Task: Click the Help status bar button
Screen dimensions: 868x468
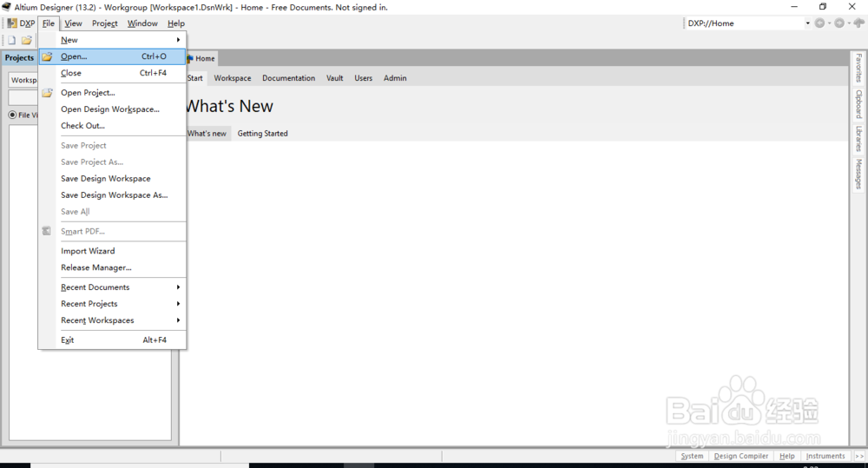Action: [x=786, y=456]
